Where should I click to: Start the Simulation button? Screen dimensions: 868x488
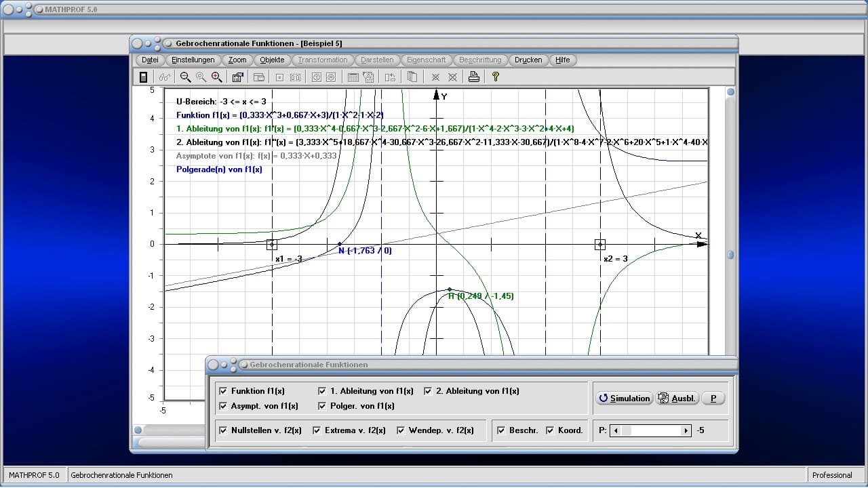tap(624, 399)
